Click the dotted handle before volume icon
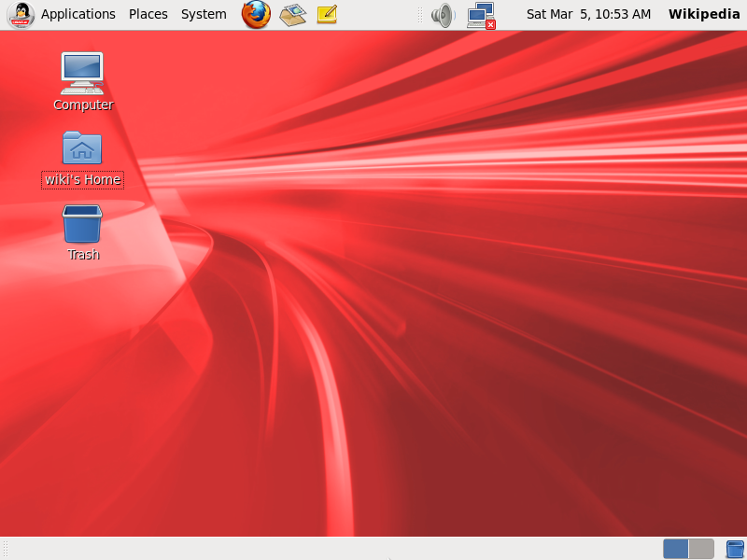This screenshot has width=747, height=560. (x=419, y=15)
